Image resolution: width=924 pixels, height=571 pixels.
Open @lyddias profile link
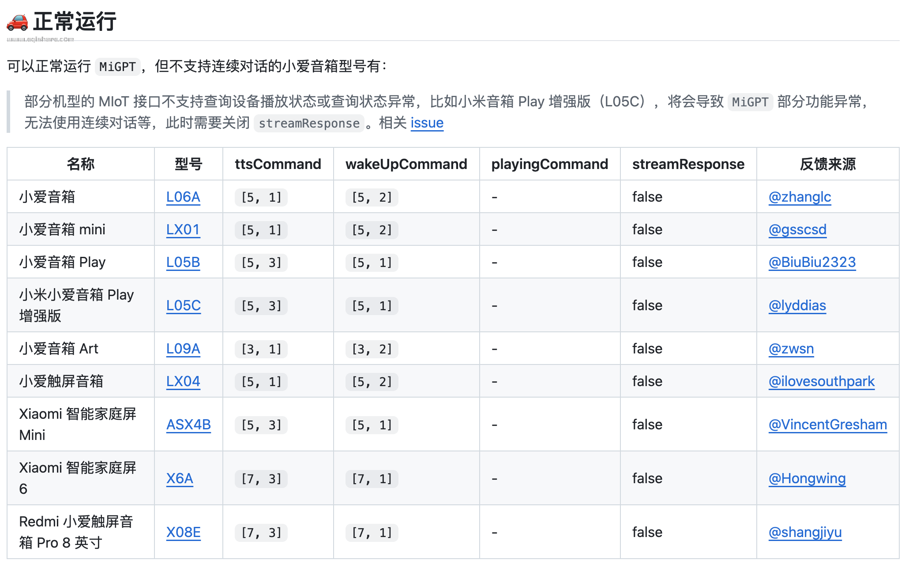797,305
